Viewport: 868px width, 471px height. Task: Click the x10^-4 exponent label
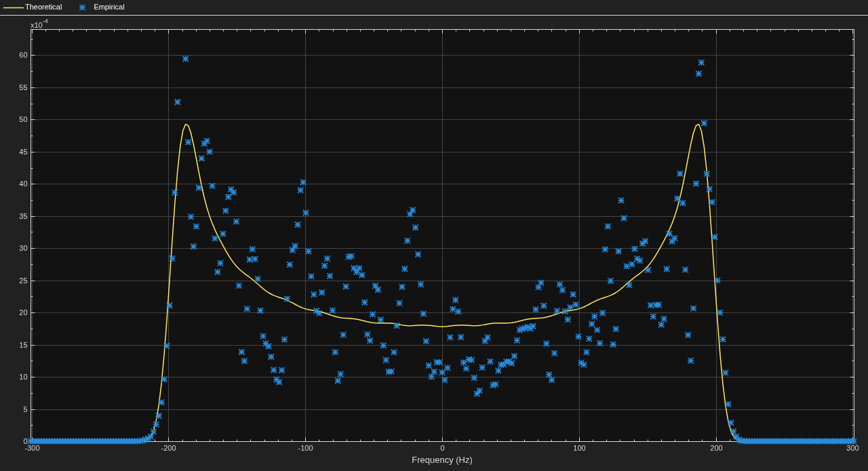[x=39, y=24]
